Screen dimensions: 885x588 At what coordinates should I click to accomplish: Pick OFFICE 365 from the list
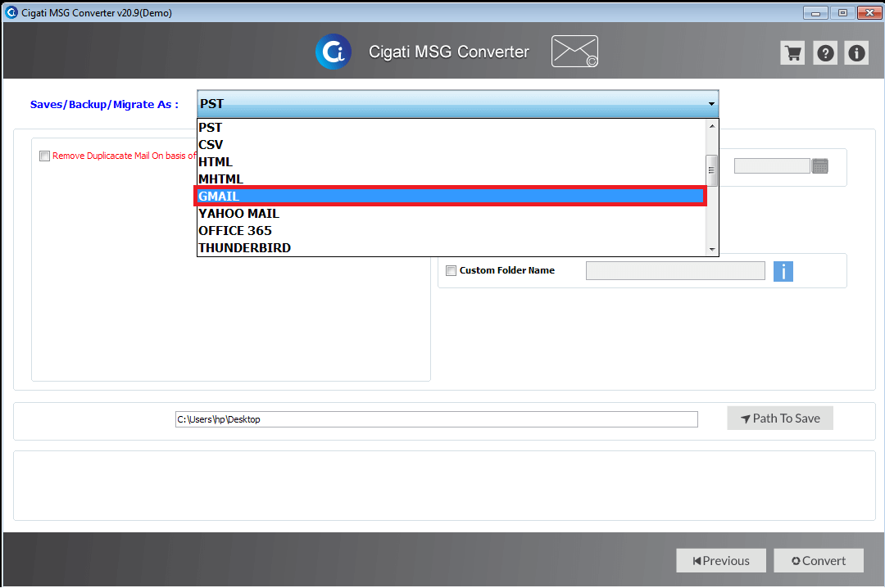tap(452, 231)
